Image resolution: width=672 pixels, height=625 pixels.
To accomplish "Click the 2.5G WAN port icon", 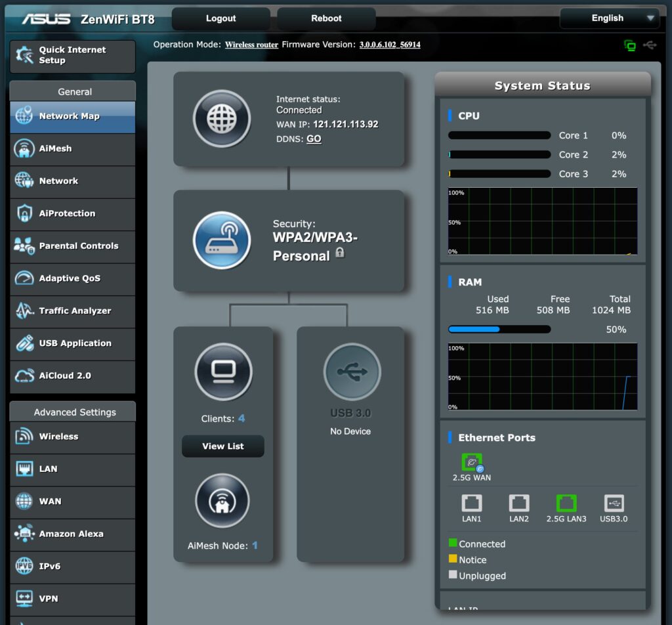I will coord(472,463).
